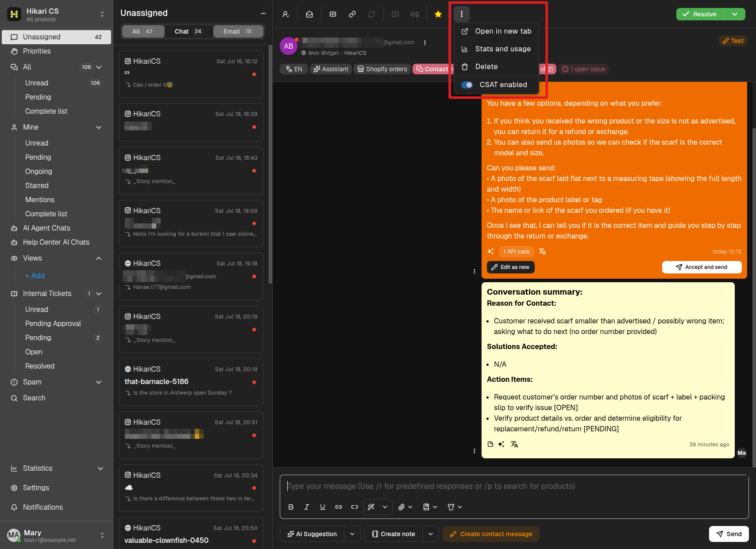This screenshot has width=756, height=549.
Task: Click the Hikari CS logo icon
Action: (x=14, y=14)
